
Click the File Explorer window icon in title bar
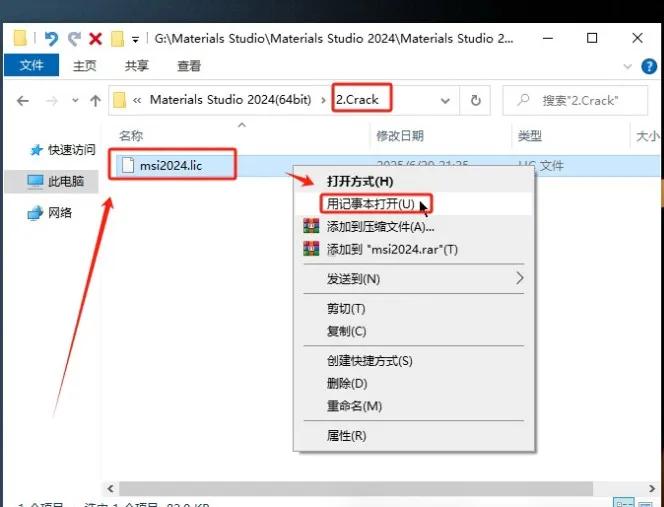[20, 38]
